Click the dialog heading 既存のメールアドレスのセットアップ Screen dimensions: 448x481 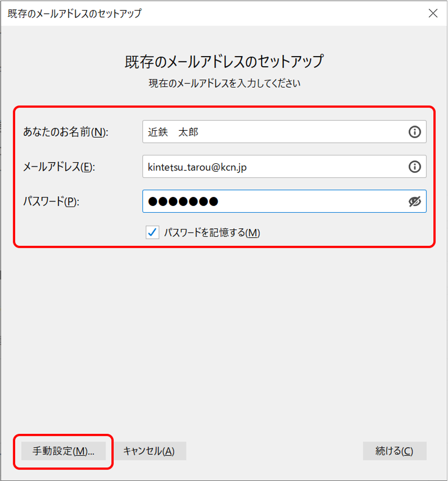point(224,61)
